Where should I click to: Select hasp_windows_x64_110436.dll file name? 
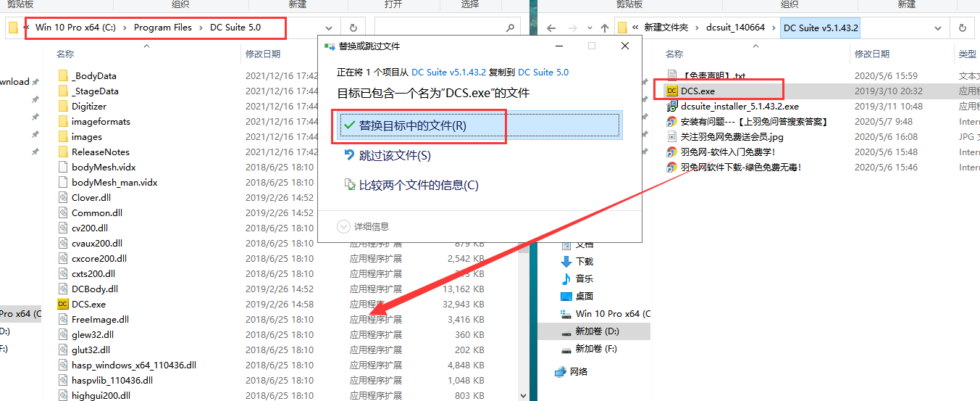tap(134, 365)
